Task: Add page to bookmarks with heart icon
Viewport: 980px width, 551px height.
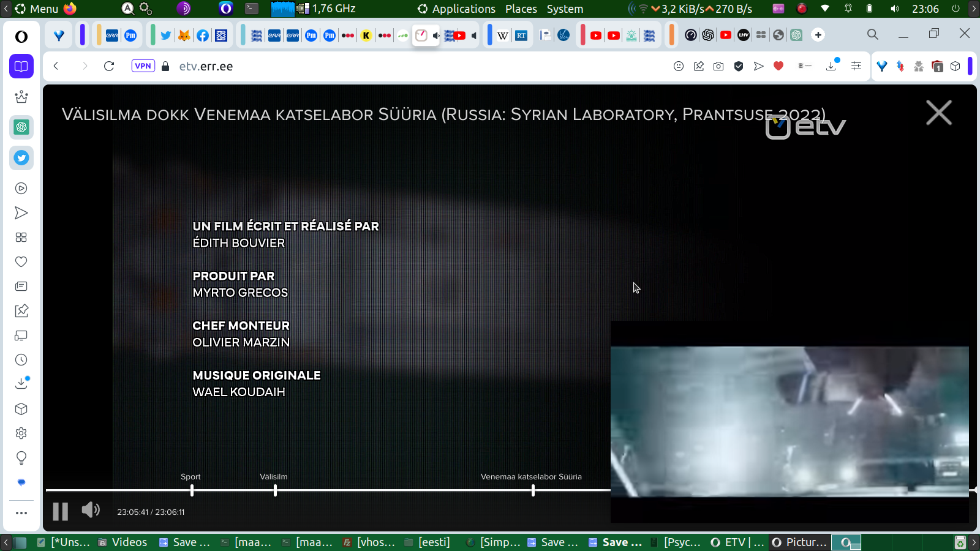Action: (x=778, y=66)
